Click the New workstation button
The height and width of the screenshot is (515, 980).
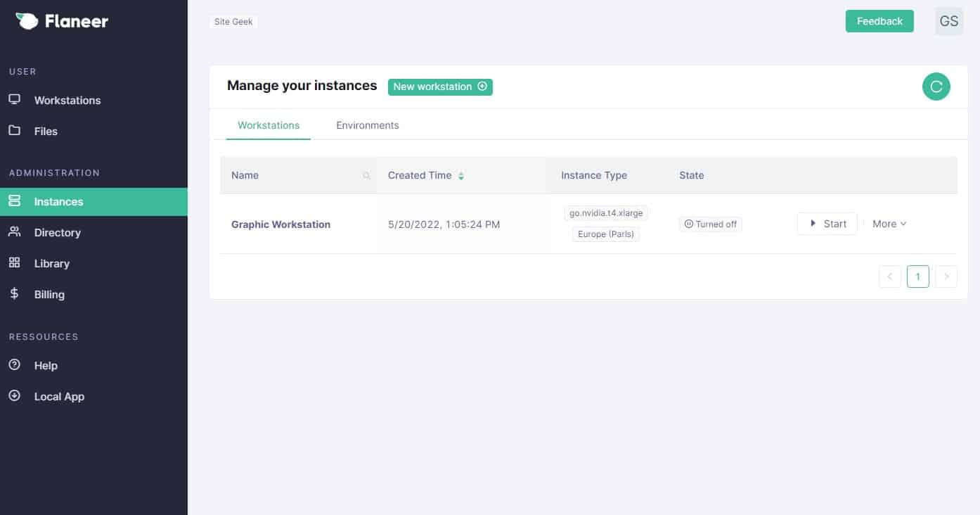(440, 87)
